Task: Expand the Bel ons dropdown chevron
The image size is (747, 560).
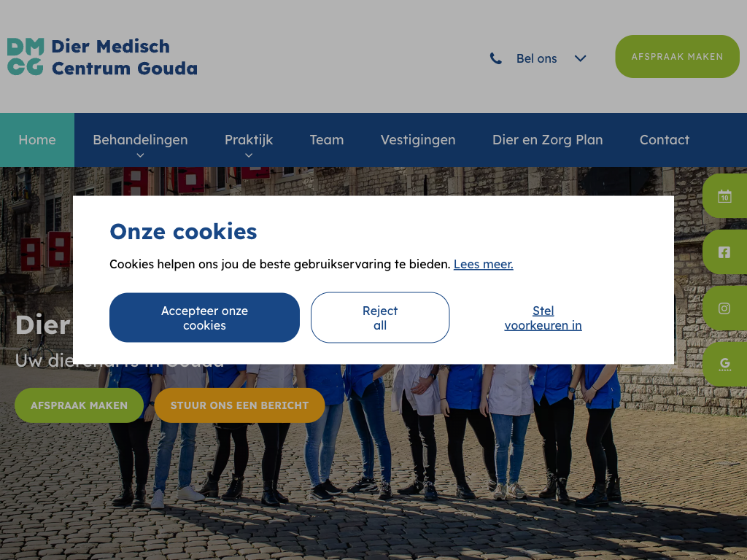Action: [x=580, y=58]
